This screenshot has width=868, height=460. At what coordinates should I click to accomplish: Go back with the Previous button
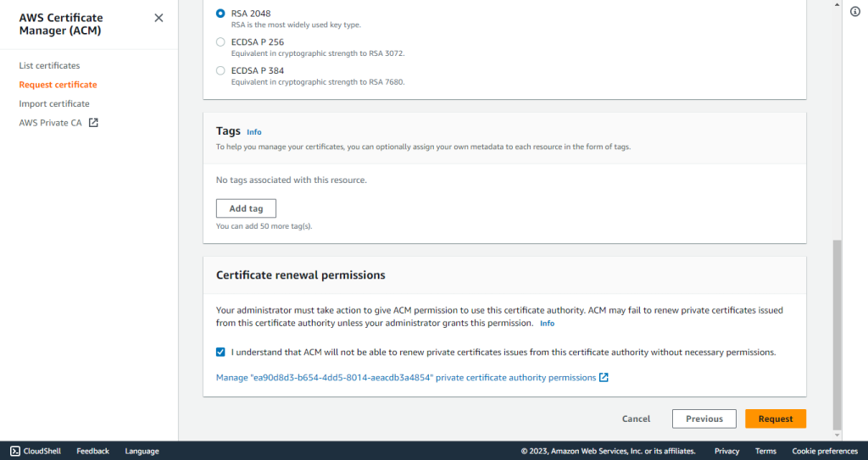pyautogui.click(x=704, y=419)
